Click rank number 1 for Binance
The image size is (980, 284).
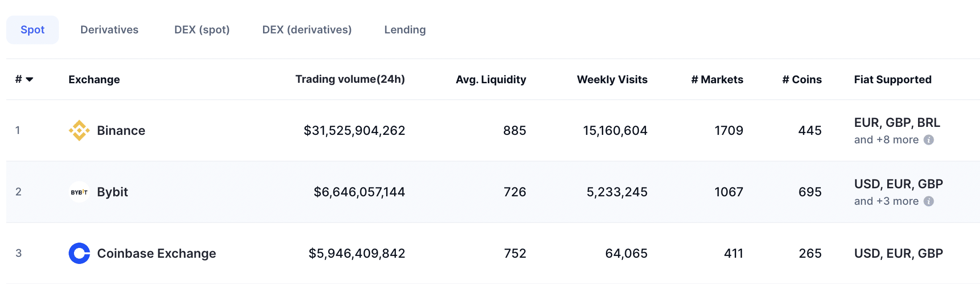[x=18, y=130]
